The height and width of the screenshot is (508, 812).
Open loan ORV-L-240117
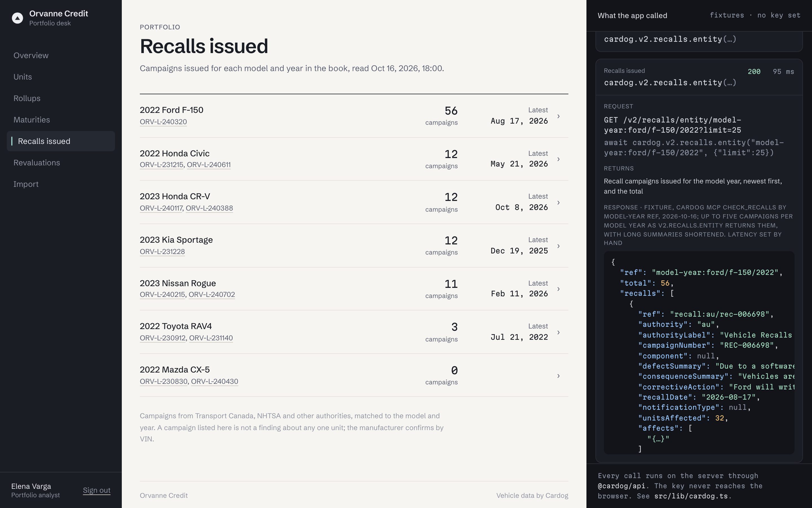tap(161, 208)
